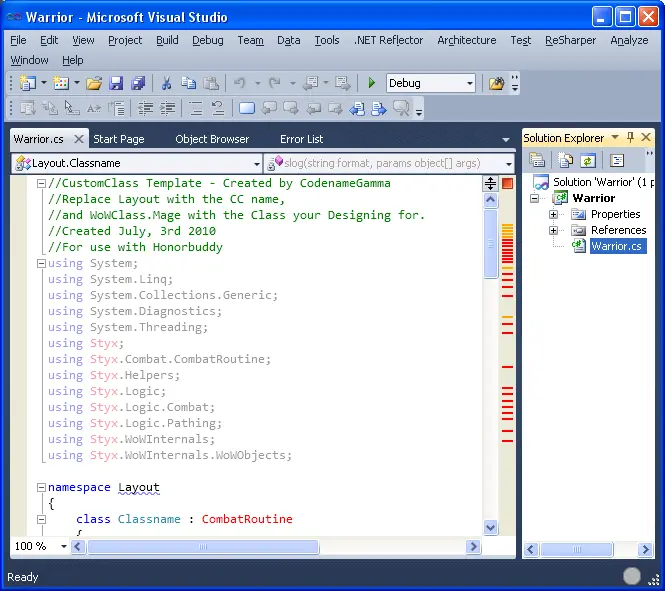Click View Code icon in Solution Explorer
Viewport: 665px width, 591px height.
click(x=617, y=160)
